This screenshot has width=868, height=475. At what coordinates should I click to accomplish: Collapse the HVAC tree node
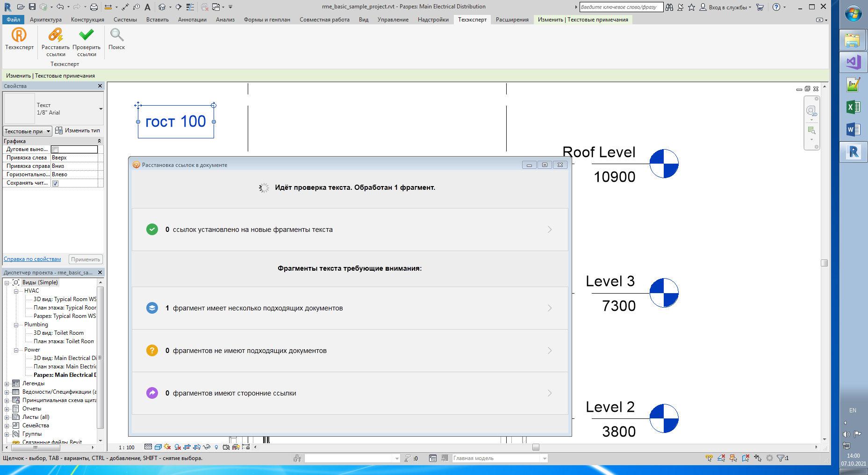tap(16, 291)
